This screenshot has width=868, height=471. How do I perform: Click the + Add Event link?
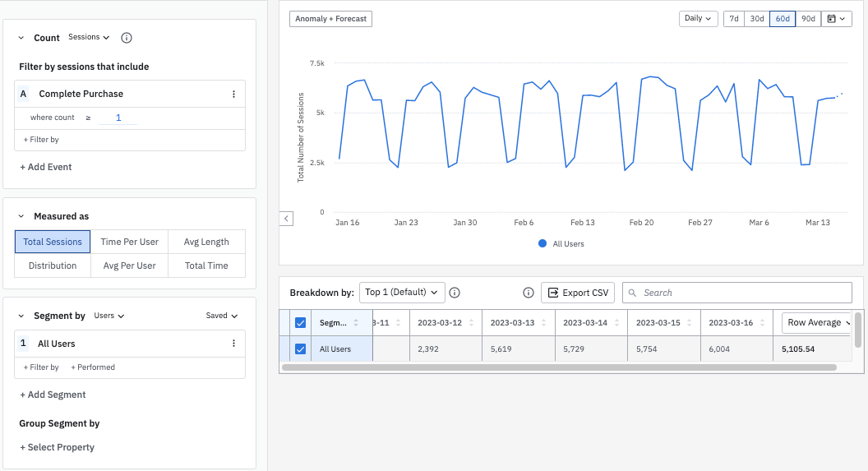(46, 167)
